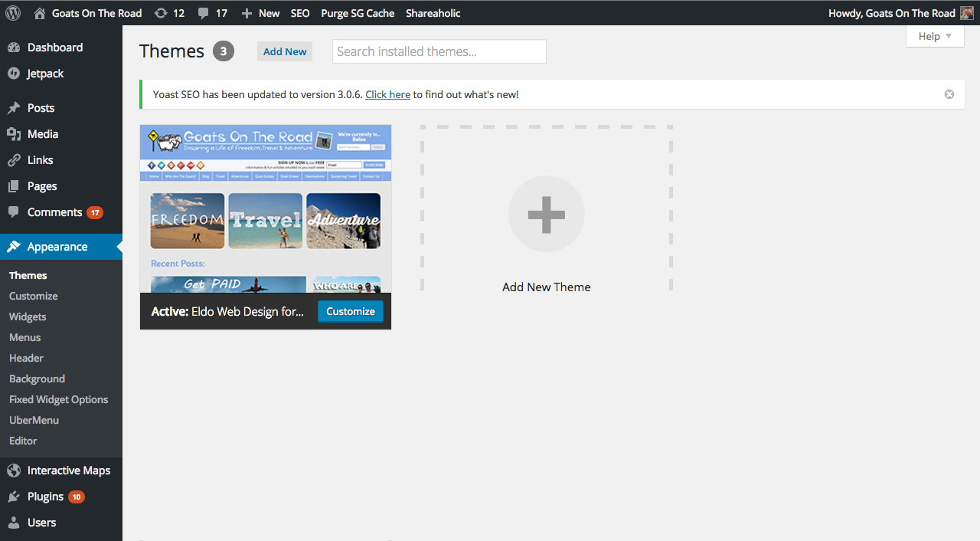Click the plus icon next to New
This screenshot has width=980, height=541.
246,13
